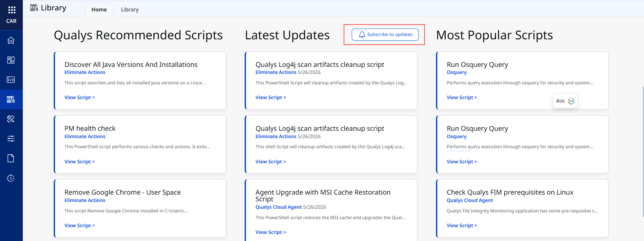Open the Scripts code sidebar icon
Image resolution: width=644 pixels, height=241 pixels.
11,80
